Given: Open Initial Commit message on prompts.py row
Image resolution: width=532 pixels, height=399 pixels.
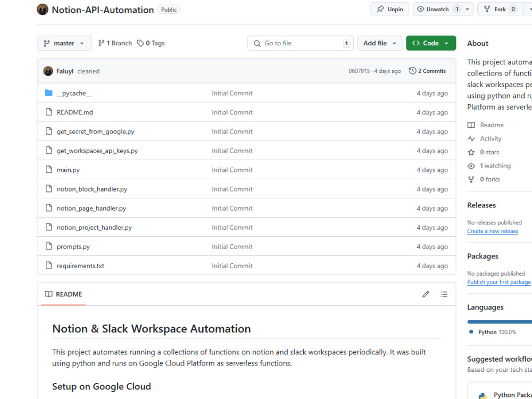Looking at the screenshot, I should (x=232, y=247).
